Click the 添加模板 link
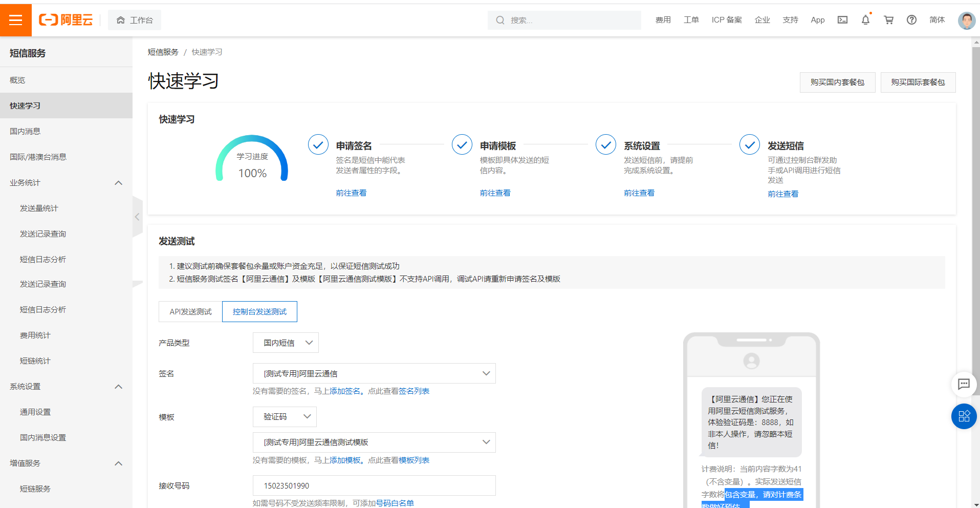 (x=345, y=460)
